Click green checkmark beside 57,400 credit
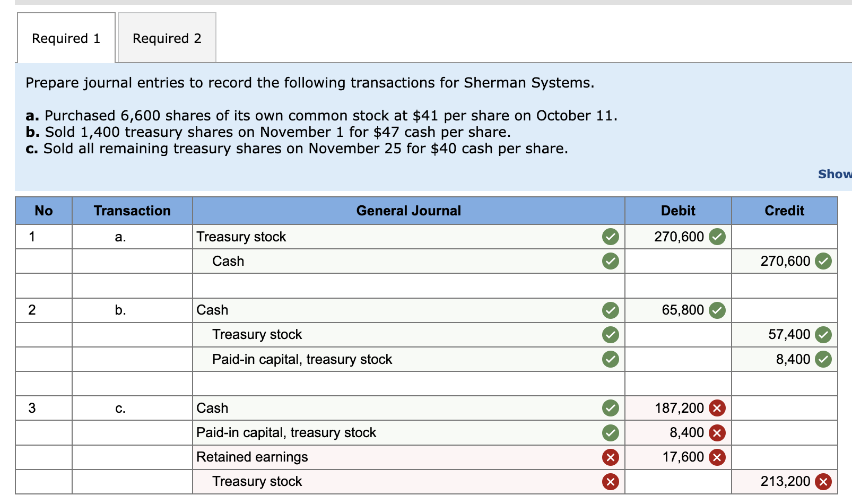 pos(823,334)
